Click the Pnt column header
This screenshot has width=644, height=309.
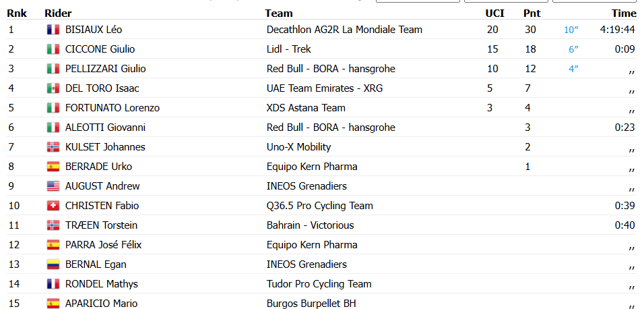[x=532, y=13]
